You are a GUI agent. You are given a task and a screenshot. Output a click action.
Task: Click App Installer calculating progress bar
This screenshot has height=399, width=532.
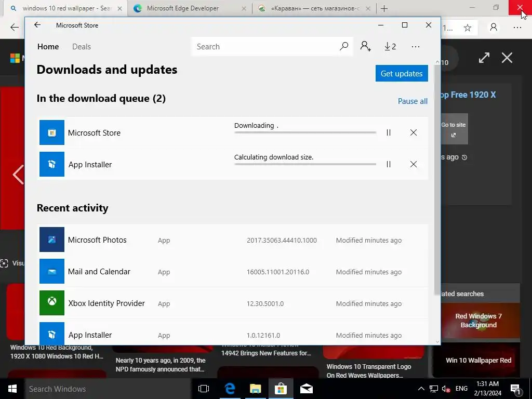[305, 164]
